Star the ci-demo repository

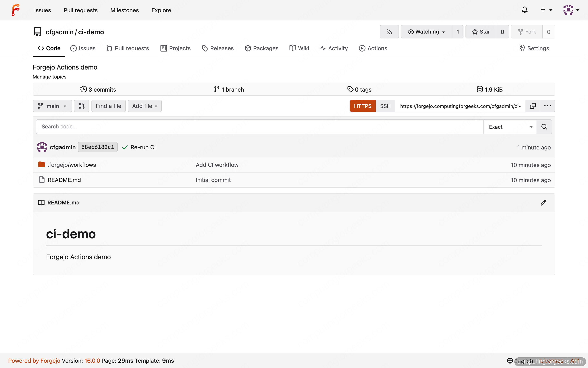coord(481,32)
